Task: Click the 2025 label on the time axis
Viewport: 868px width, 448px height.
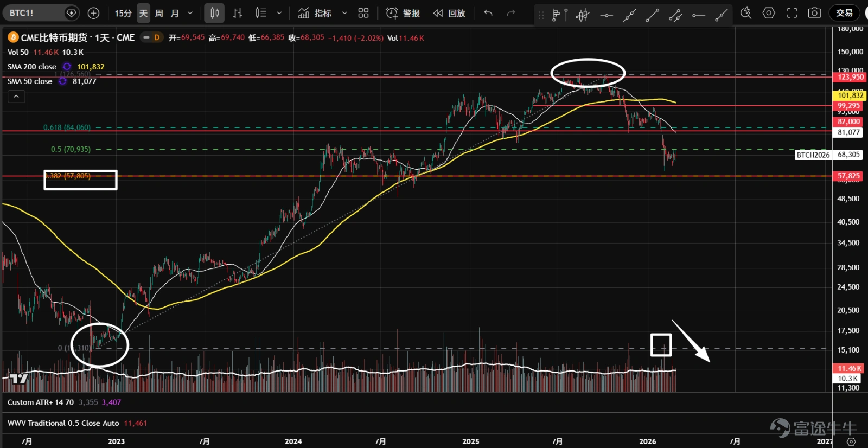Action: coord(471,441)
